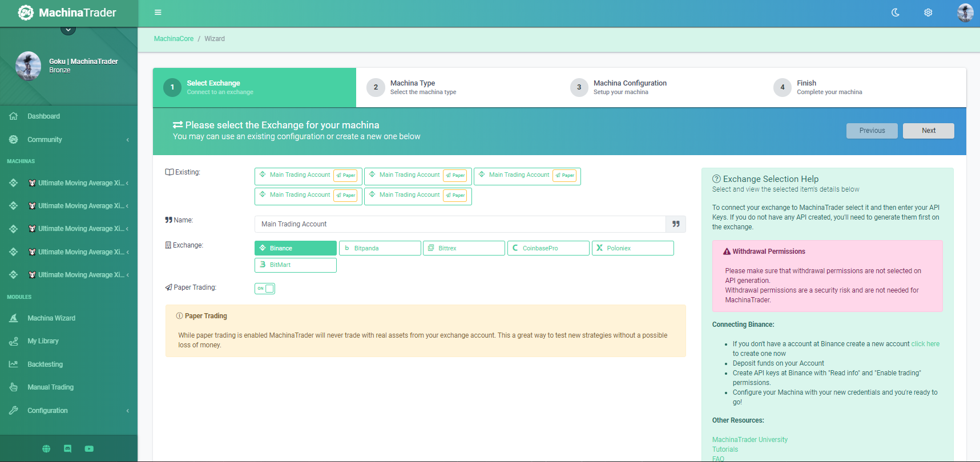This screenshot has height=462, width=980.
Task: Select Bitpanda as the exchange
Action: click(x=380, y=248)
